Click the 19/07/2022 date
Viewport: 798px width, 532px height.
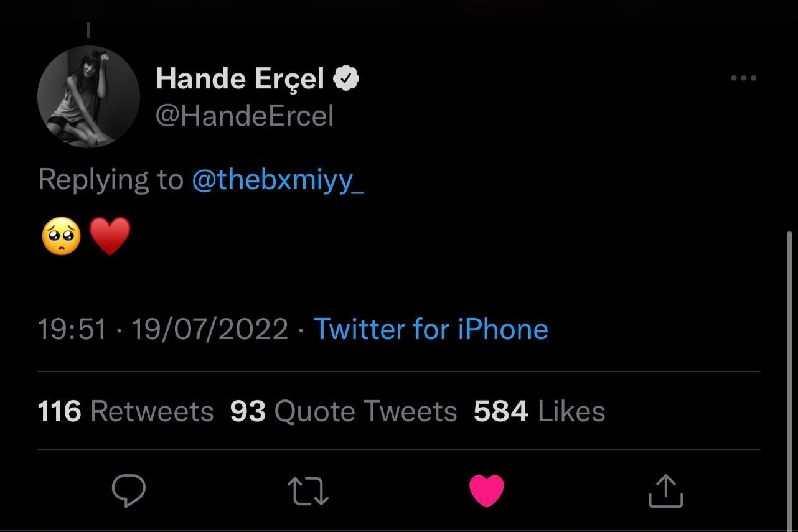210,329
